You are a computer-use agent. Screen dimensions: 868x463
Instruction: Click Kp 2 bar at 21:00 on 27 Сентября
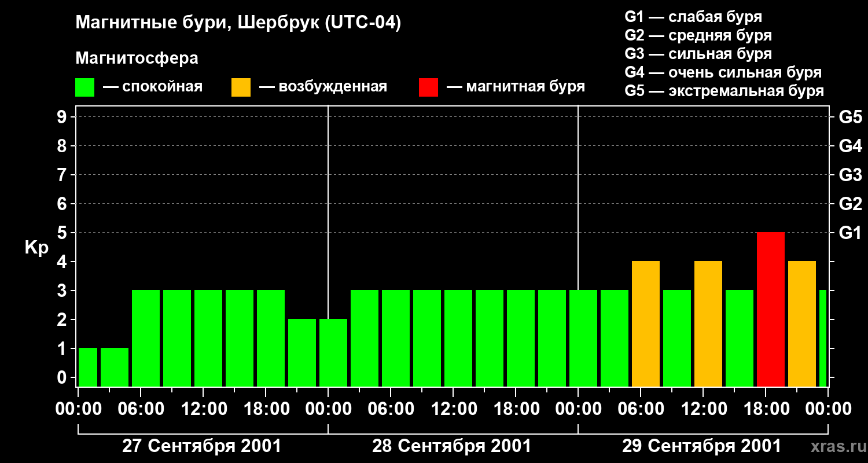click(x=302, y=353)
